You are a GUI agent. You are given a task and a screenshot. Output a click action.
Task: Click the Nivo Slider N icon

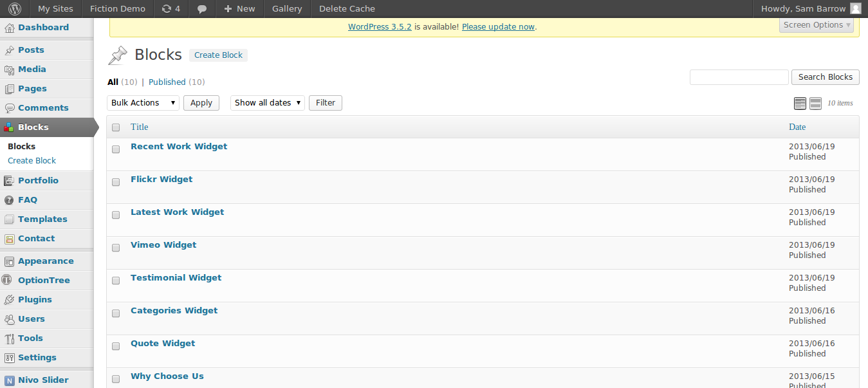9,380
